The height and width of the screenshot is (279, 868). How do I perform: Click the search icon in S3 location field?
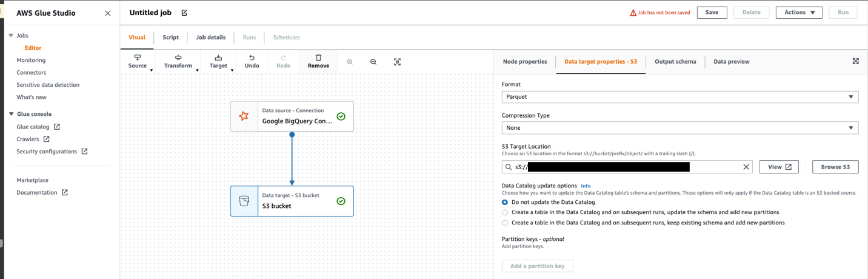(509, 167)
